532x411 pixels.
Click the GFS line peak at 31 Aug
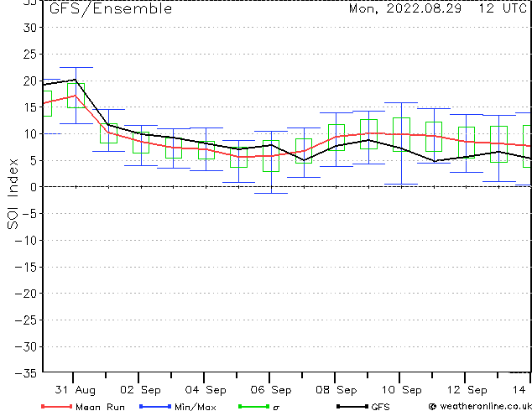pyautogui.click(x=76, y=80)
